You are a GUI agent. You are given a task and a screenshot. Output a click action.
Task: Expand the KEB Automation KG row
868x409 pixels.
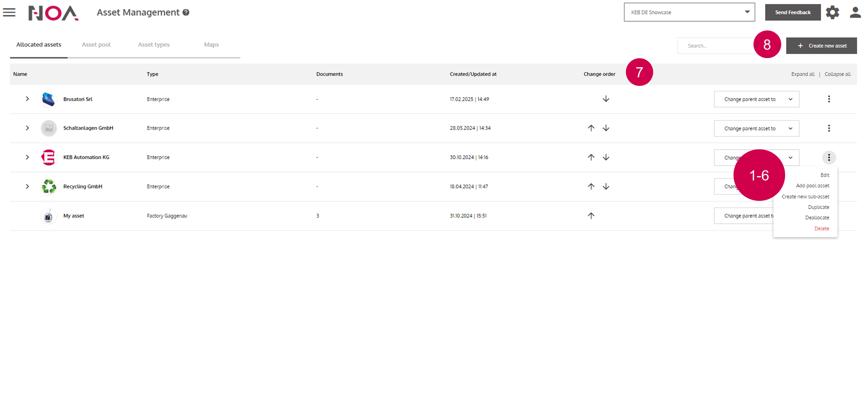[x=27, y=157]
